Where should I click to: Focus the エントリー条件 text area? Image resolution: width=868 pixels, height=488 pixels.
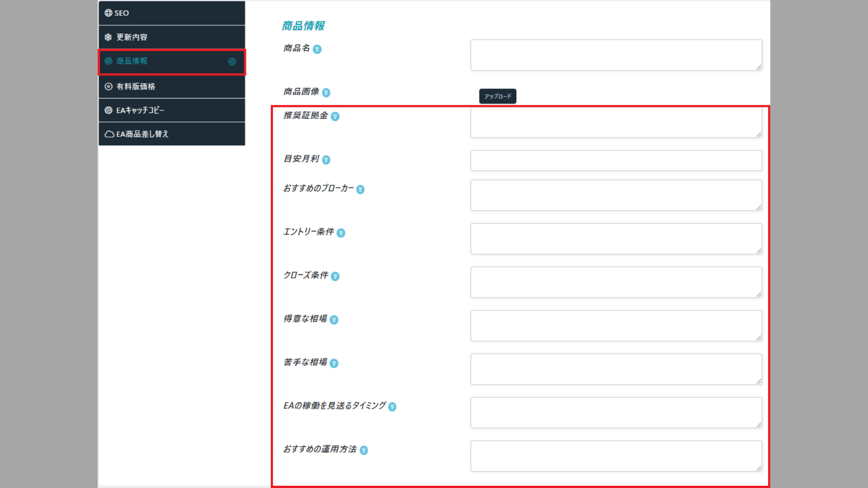pos(616,239)
